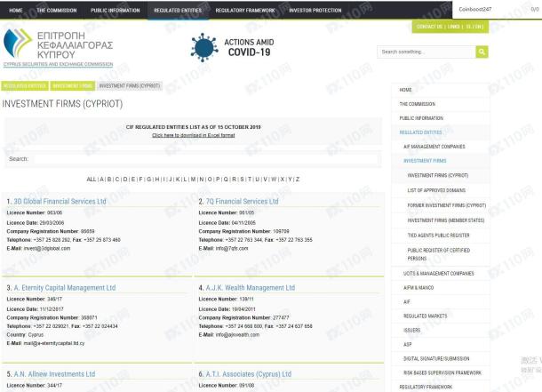Filter firms by letter S
542x392 pixels.
click(x=242, y=179)
